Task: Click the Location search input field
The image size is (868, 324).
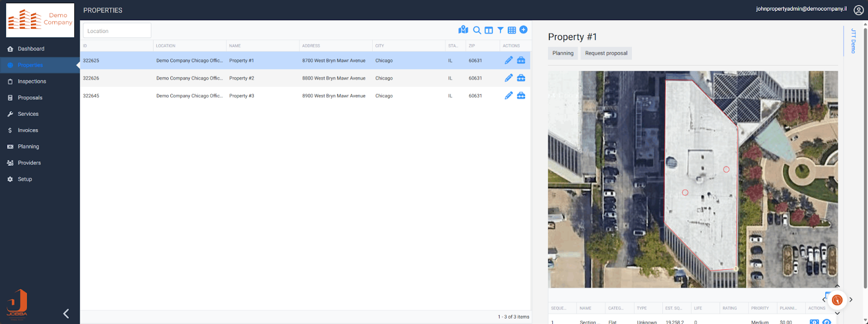Action: point(117,31)
